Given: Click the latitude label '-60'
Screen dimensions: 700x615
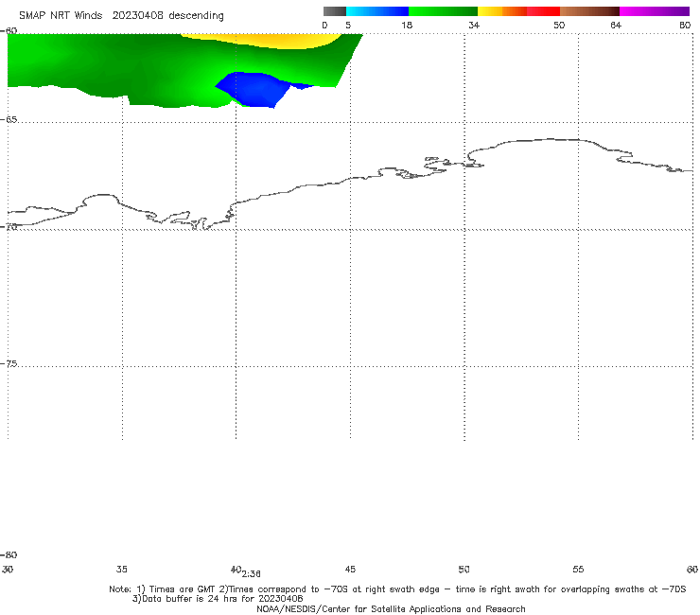Looking at the screenshot, I should click(x=9, y=30).
